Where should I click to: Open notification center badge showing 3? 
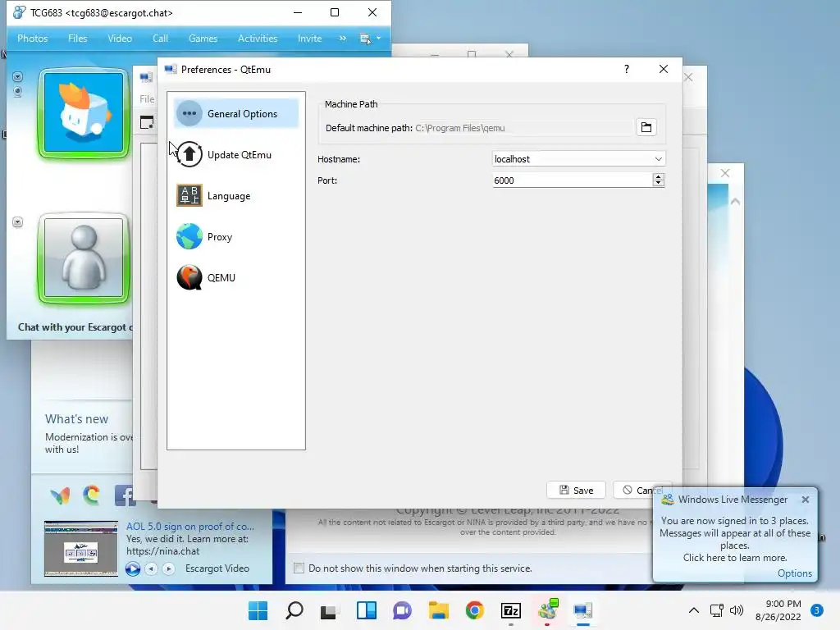817,609
